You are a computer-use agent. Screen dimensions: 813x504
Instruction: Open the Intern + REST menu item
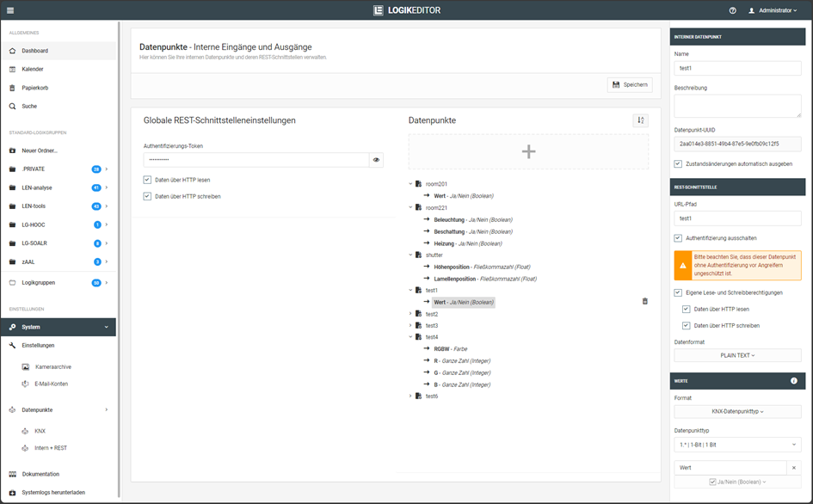[x=51, y=448]
